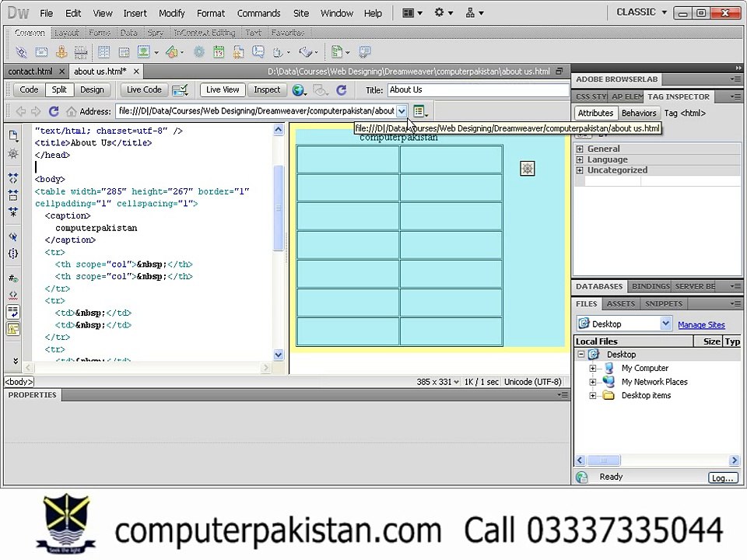Image resolution: width=747 pixels, height=560 pixels.
Task: Toggle Line Numbers in the coding toolbar
Action: pos(13,278)
